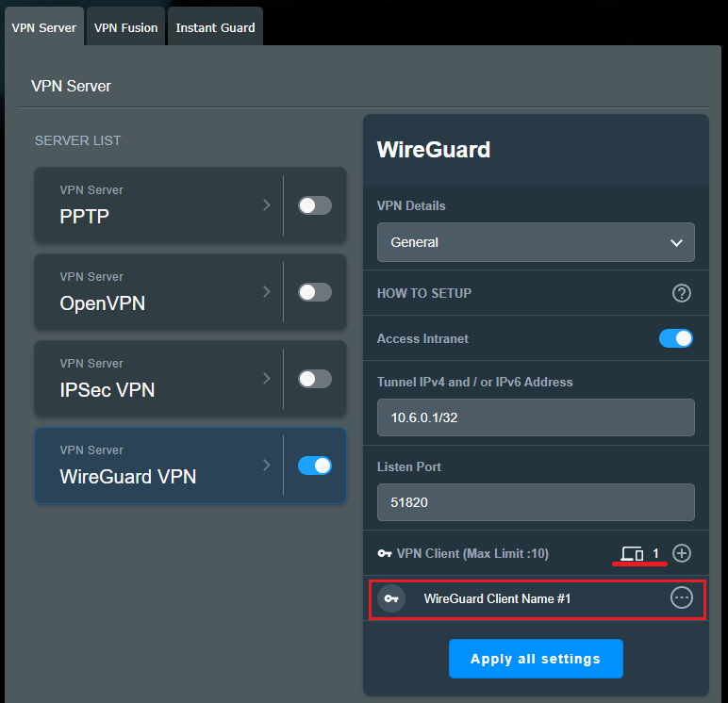The image size is (728, 703).
Task: Expand OpenVPN server settings chevron
Action: (267, 292)
